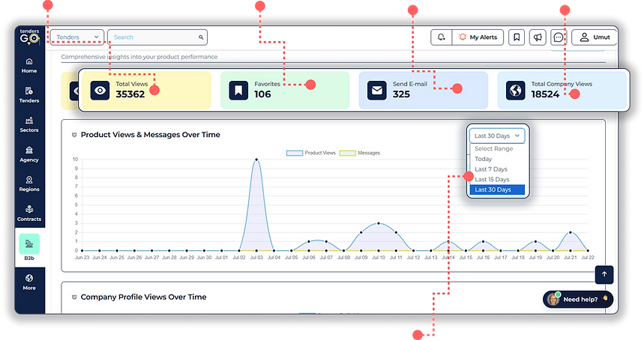This screenshot has height=340, width=644.
Task: Click the Total Views eye icon
Action: coord(100,90)
